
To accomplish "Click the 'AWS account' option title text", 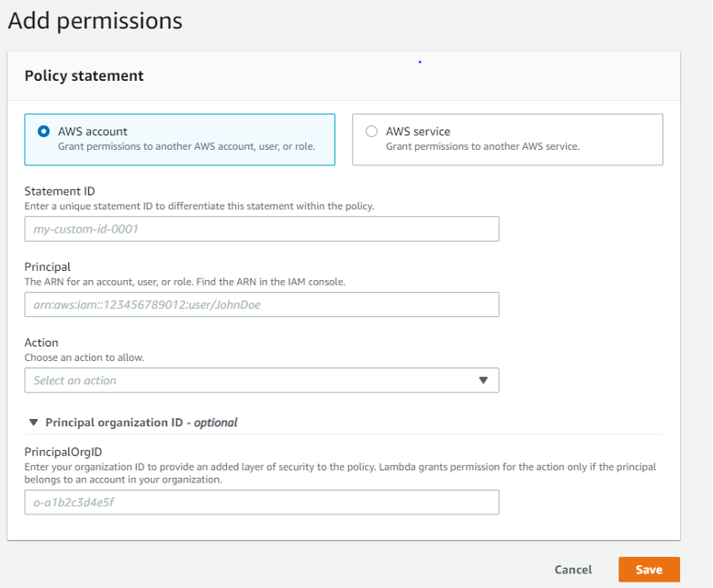I will click(93, 131).
